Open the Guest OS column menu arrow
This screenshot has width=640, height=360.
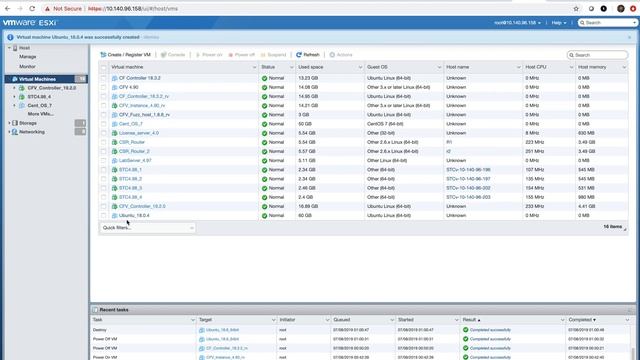point(439,67)
